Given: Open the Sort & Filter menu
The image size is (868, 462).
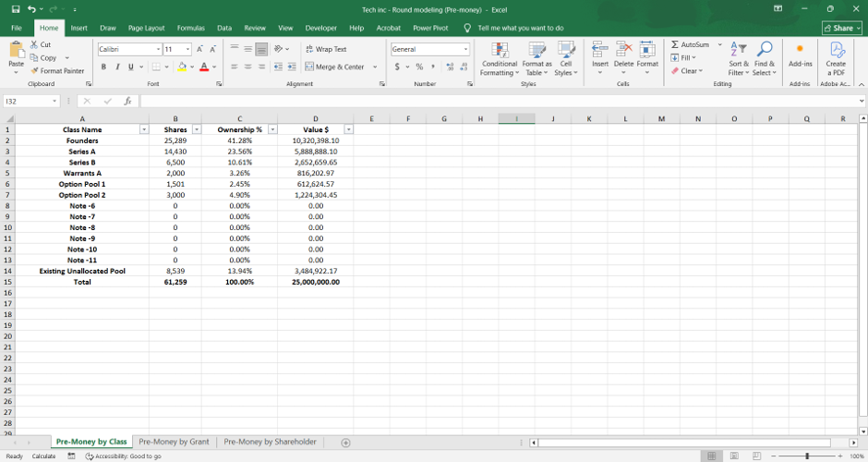Looking at the screenshot, I should [739, 59].
